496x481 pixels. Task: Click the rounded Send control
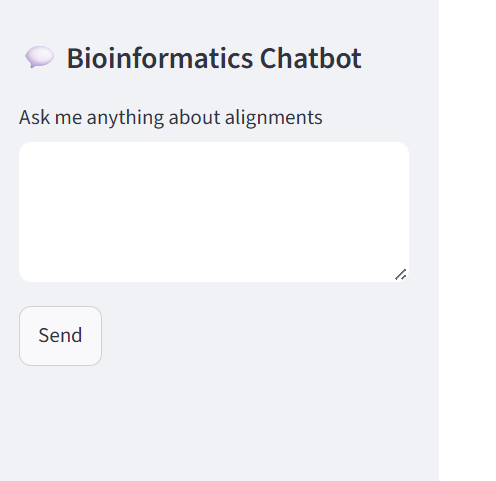[60, 336]
